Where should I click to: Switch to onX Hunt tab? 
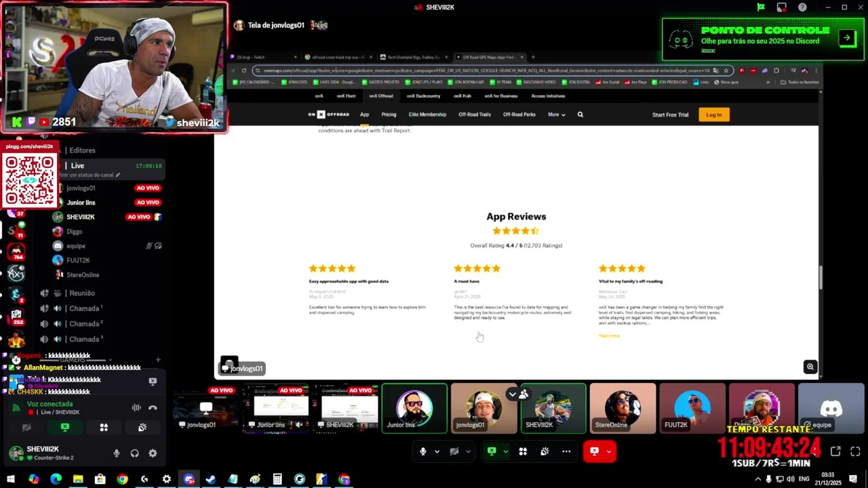pyautogui.click(x=346, y=96)
